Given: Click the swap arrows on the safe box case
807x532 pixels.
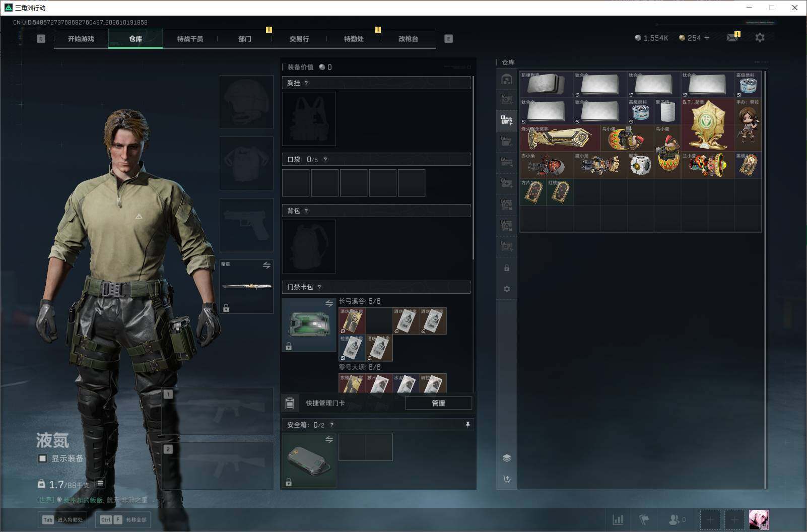Looking at the screenshot, I should tap(329, 439).
